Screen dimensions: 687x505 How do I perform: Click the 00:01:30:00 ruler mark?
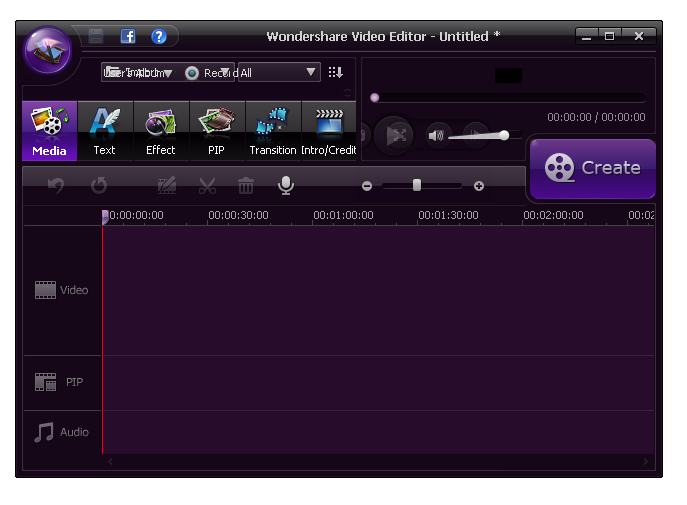tap(448, 215)
